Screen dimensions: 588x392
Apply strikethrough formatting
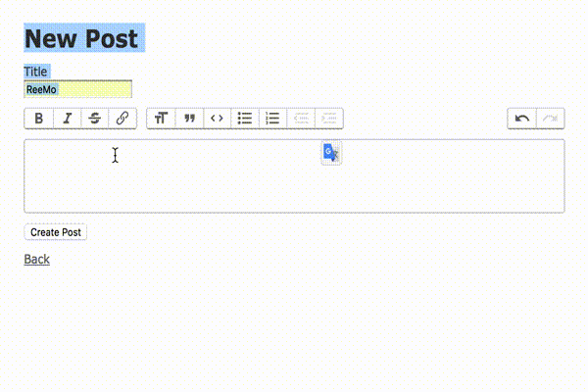[94, 119]
